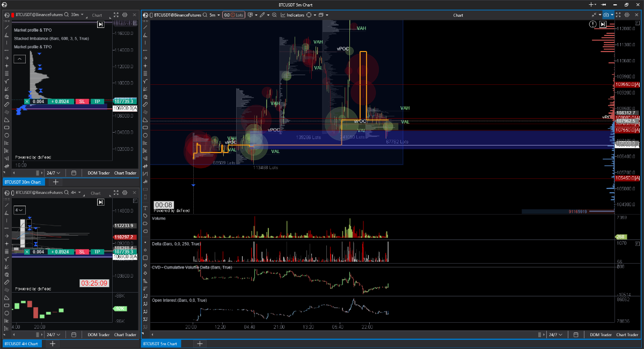Select the BTCUSDT 5m Chart tab
Viewport: 644px width, 349px height.
tap(161, 344)
